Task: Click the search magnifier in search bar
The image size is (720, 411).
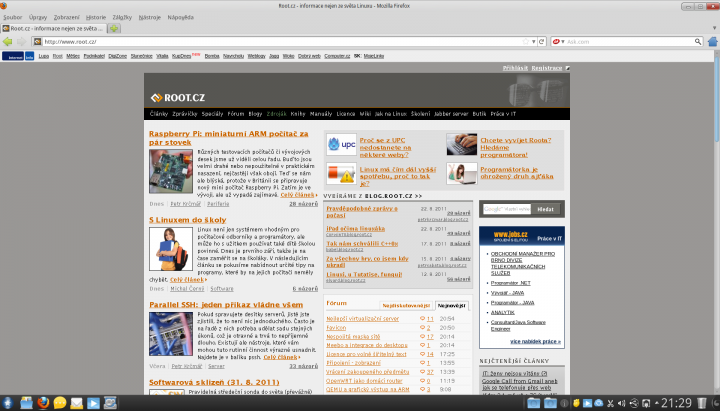Action: click(698, 41)
